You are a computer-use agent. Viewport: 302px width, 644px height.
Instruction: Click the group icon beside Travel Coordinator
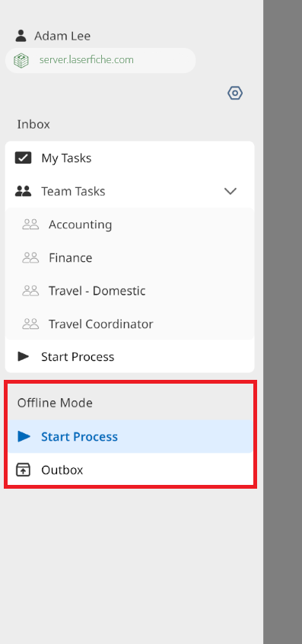[x=30, y=324]
